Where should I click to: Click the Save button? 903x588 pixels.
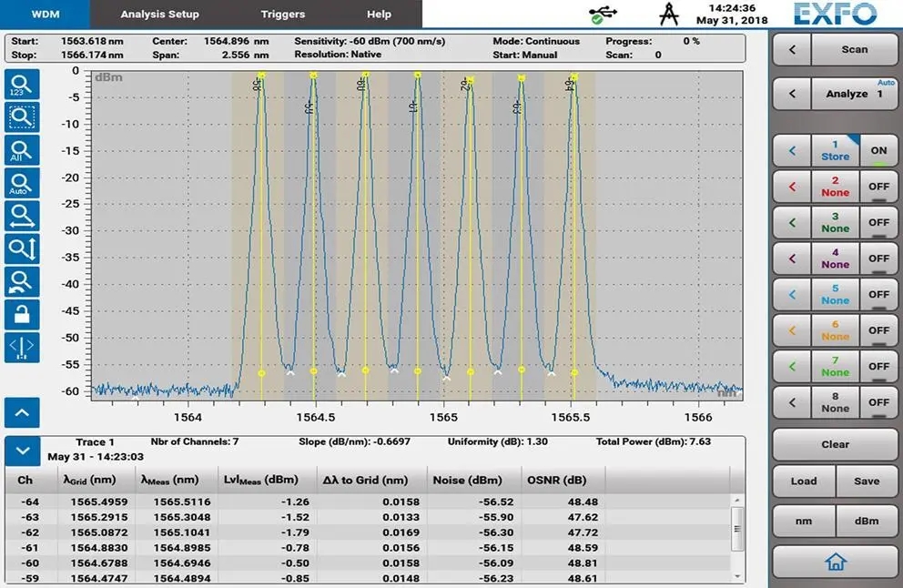click(867, 482)
